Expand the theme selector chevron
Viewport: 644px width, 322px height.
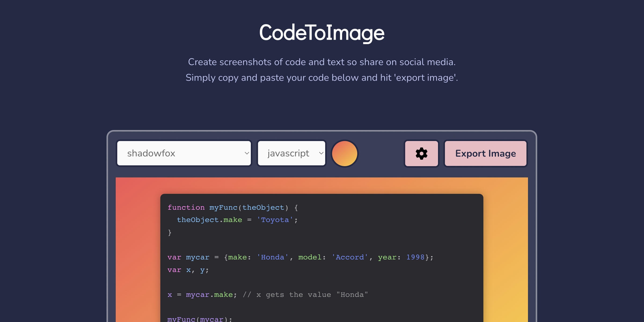[x=247, y=153]
